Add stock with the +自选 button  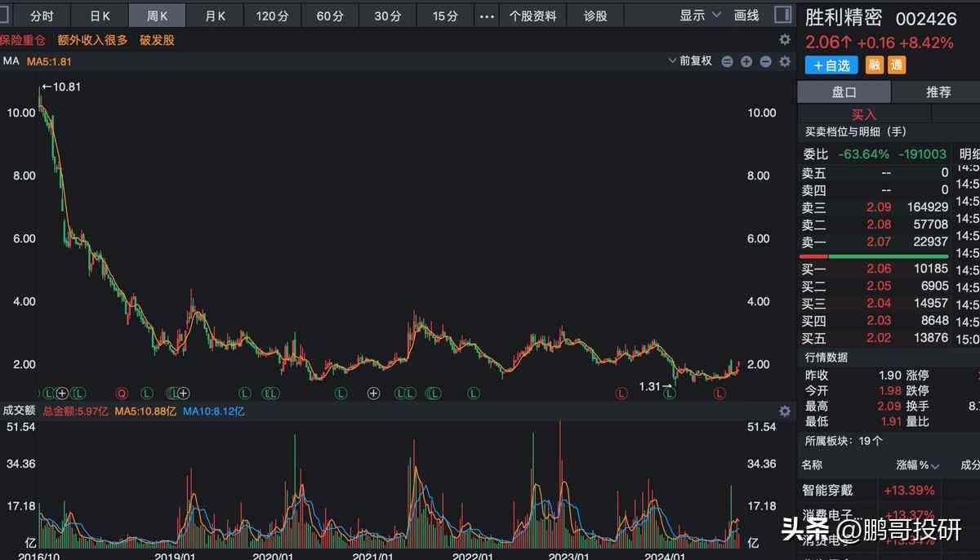tap(831, 65)
